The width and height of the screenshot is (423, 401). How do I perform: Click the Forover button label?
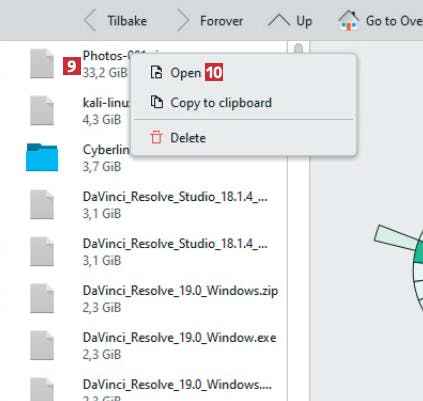(221, 21)
